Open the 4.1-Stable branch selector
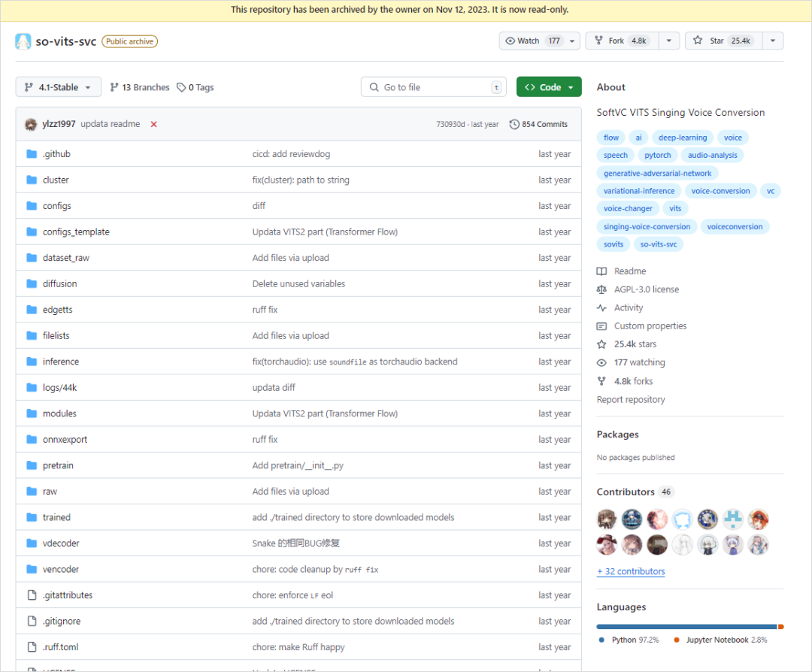The image size is (812, 672). pyautogui.click(x=59, y=87)
